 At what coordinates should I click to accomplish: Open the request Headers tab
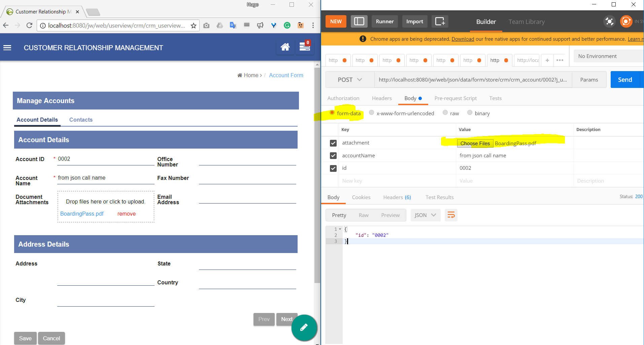(382, 98)
